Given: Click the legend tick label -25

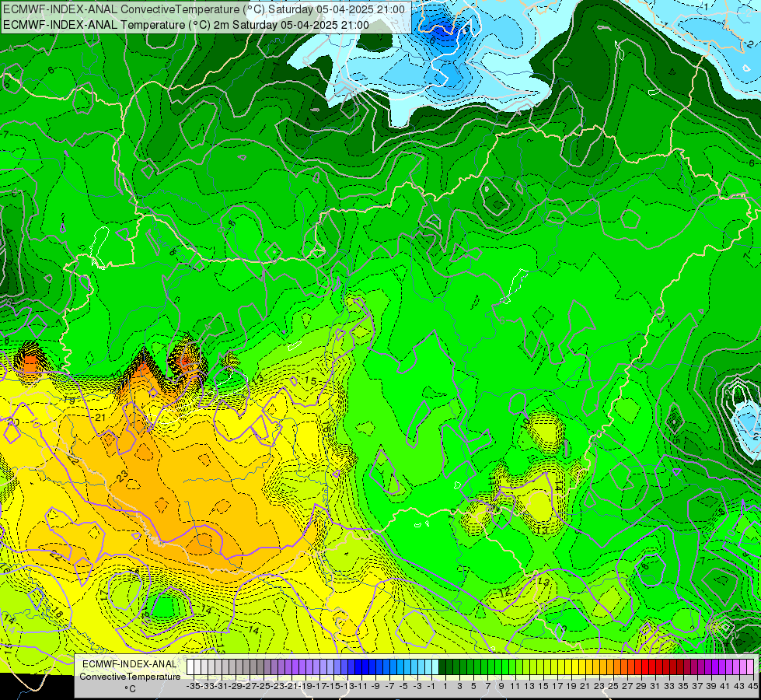Looking at the screenshot, I should (264, 686).
